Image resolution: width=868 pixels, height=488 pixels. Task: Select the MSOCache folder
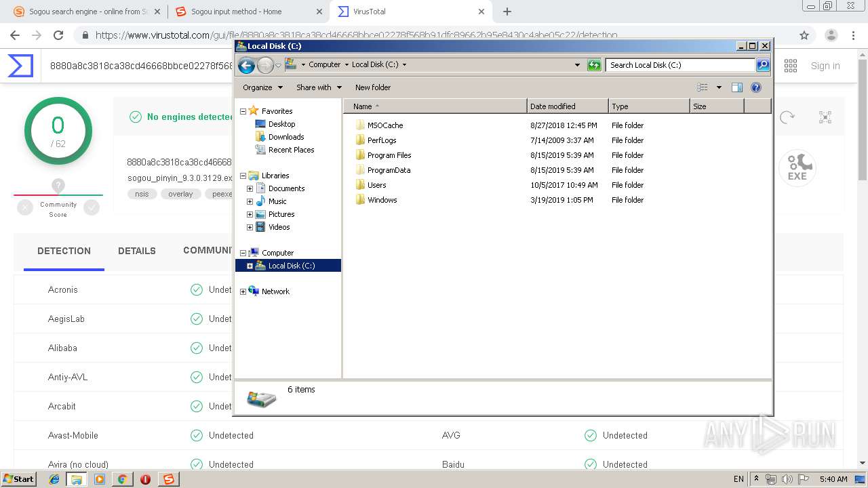coord(385,125)
